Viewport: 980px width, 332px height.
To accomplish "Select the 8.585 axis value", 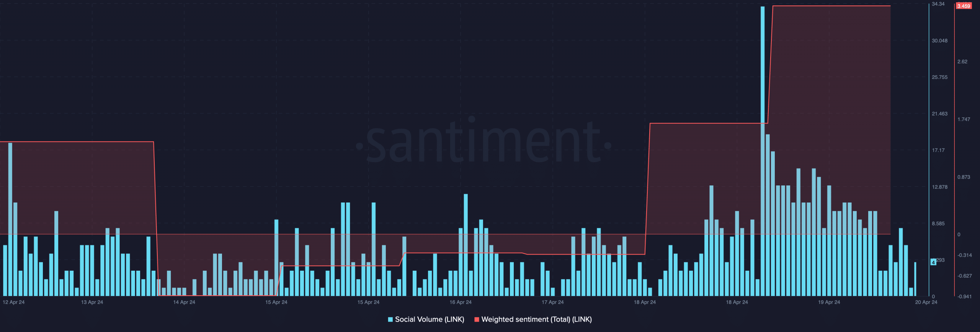I will coord(938,223).
